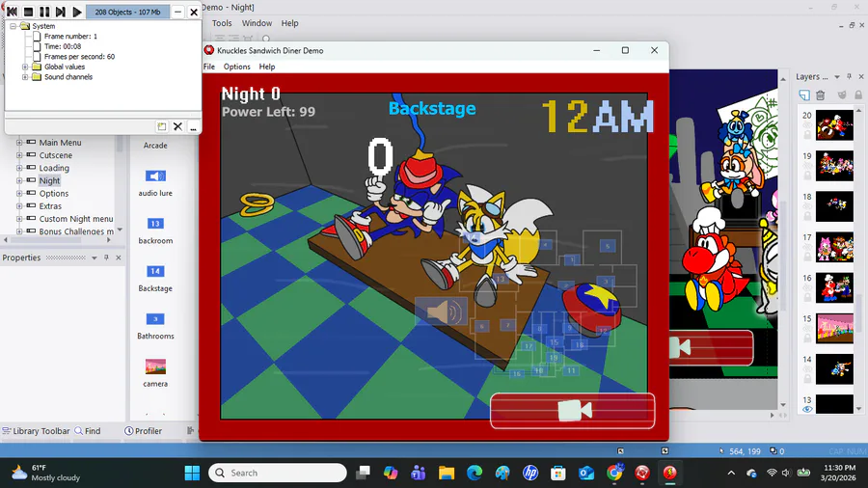Image resolution: width=868 pixels, height=488 pixels.
Task: Click the audio lure speaker button in game
Action: click(441, 312)
